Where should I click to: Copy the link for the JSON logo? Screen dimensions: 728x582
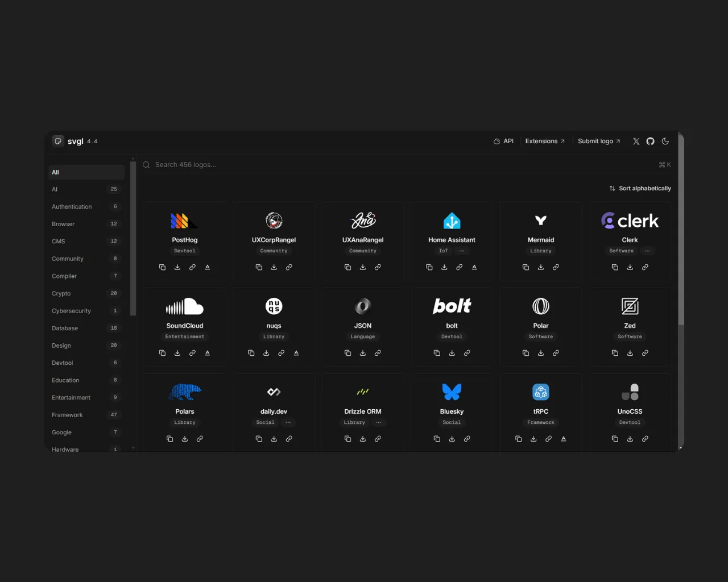pos(378,353)
